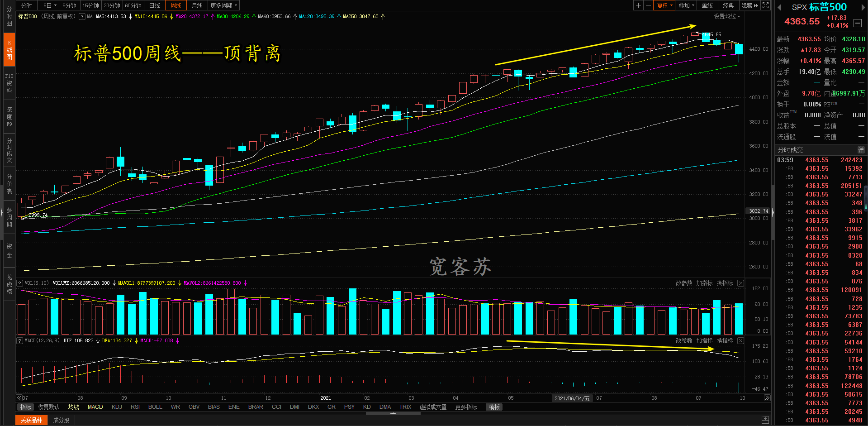
Task: Click the horizontal scrollbar under the indicator list
Action: [393, 413]
